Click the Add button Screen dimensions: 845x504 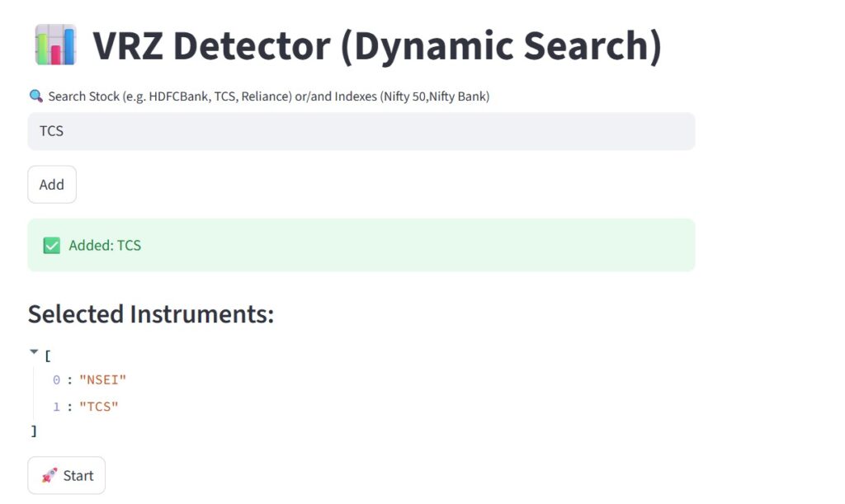click(51, 184)
